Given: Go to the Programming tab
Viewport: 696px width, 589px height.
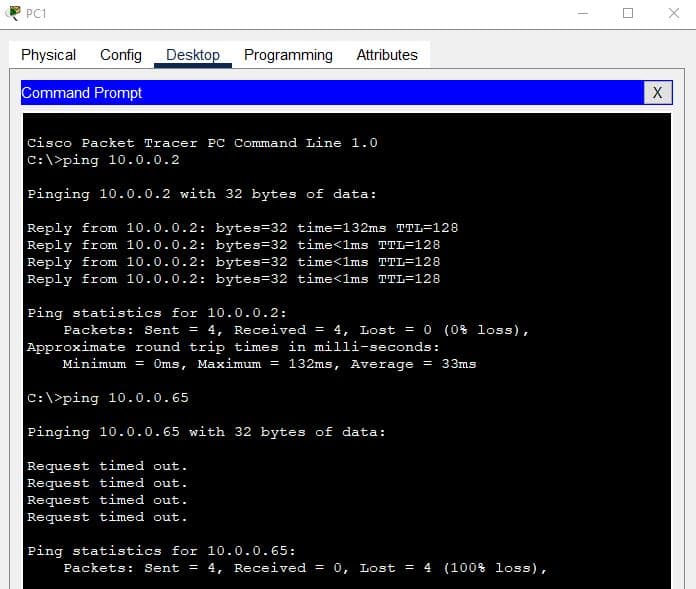Looking at the screenshot, I should [x=288, y=55].
